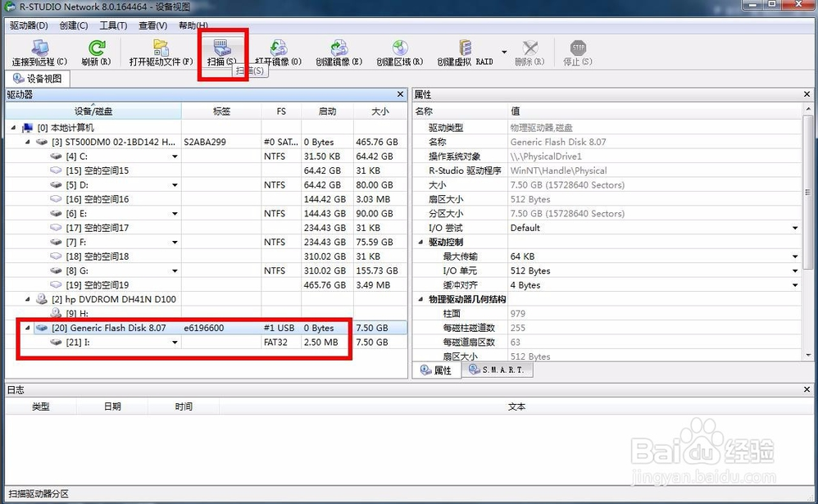Open the dropdown arrow for partition I:
Screen dimensions: 818x504
tap(175, 343)
